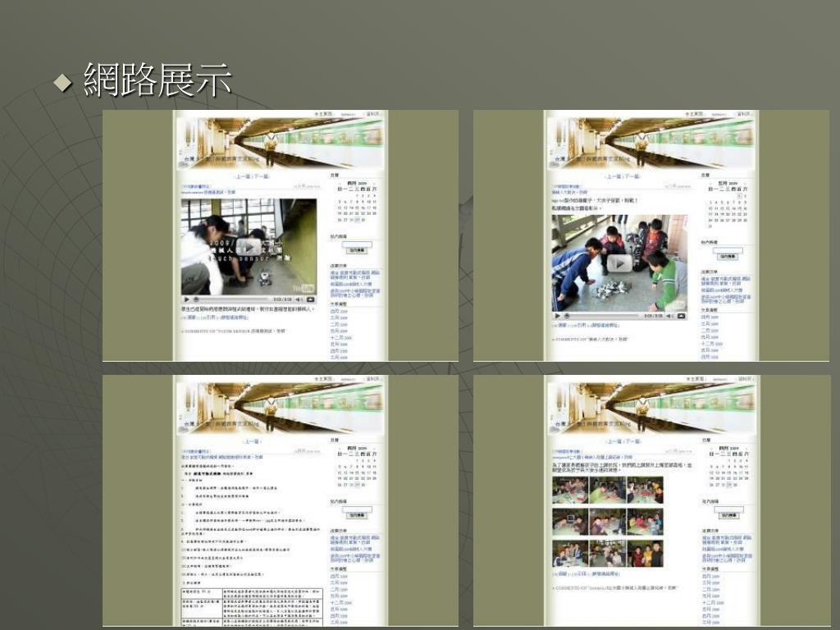Screen dimensions: 840x630
Task: Click 上一篇 above the text-article post
Action: click(252, 441)
